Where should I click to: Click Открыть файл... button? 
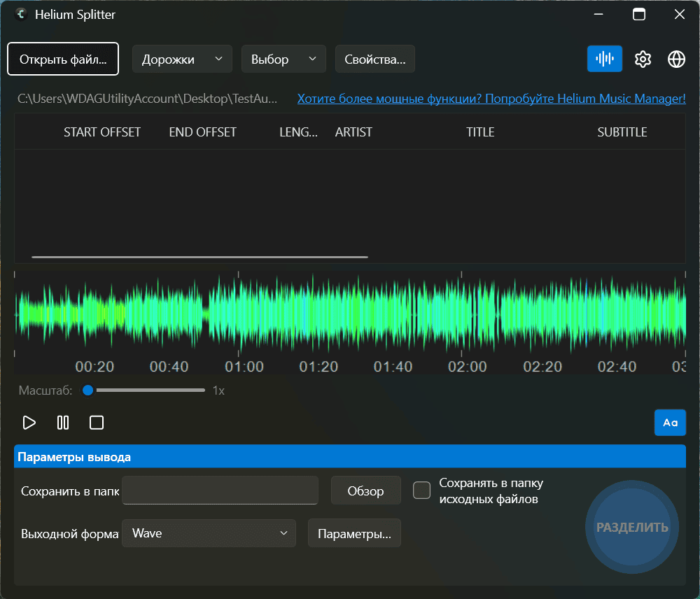point(63,59)
